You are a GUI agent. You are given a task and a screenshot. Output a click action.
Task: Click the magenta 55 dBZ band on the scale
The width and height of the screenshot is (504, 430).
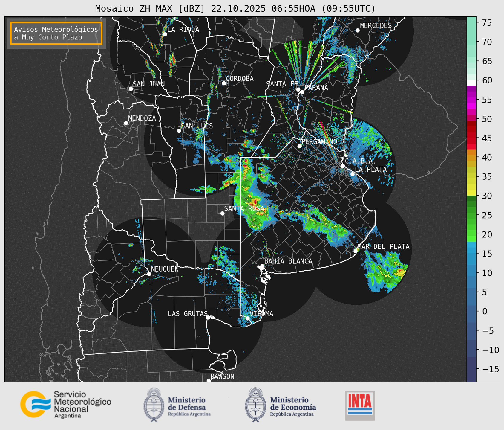[x=471, y=100]
